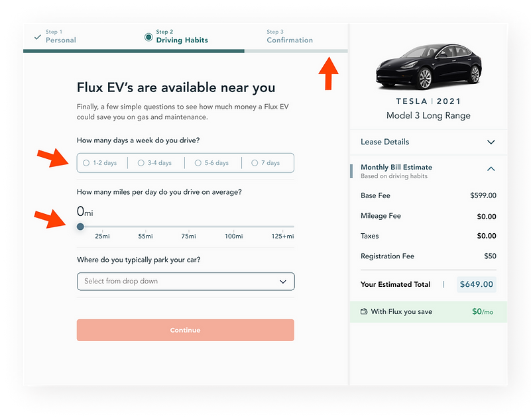Click the Step 1 checkmark icon
The width and height of the screenshot is (531, 420).
(38, 37)
